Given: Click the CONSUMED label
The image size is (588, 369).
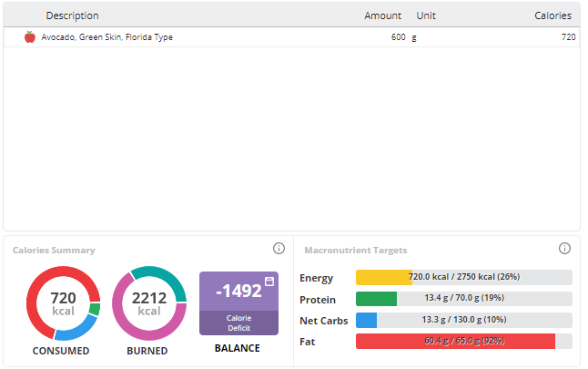Looking at the screenshot, I should (x=61, y=351).
